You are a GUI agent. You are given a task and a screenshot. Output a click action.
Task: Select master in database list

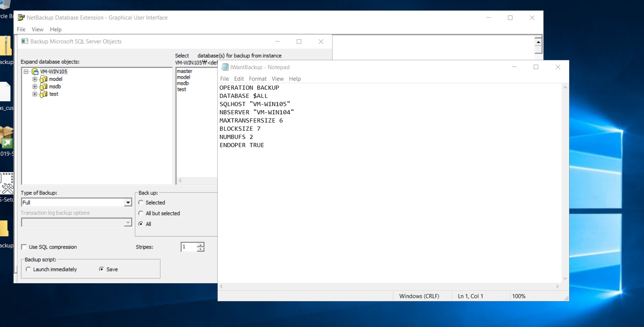coord(185,71)
